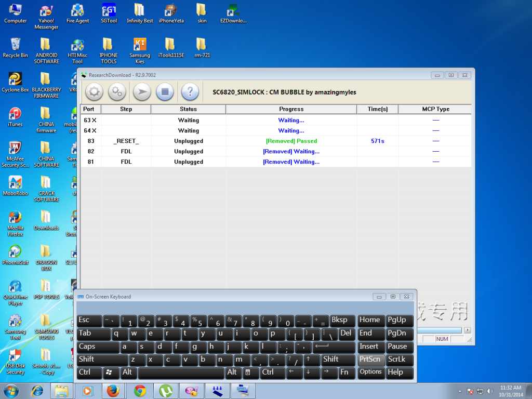The height and width of the screenshot is (399, 532).
Task: Open the Windows Start menu
Action: 12,391
